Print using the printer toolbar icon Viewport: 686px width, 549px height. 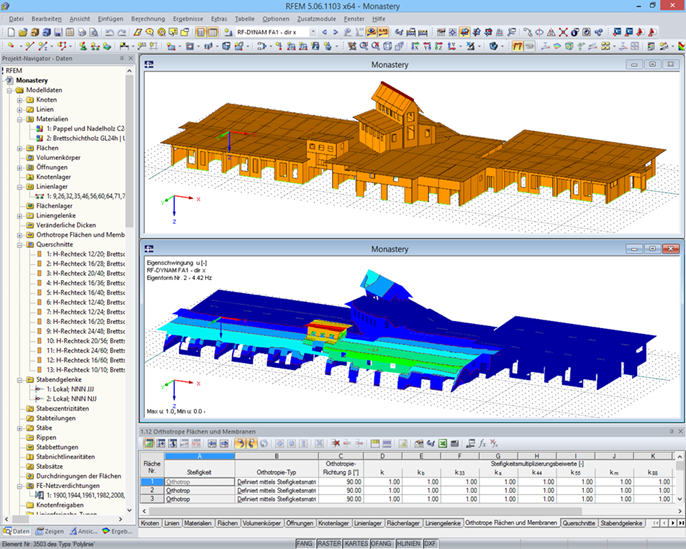tap(82, 32)
